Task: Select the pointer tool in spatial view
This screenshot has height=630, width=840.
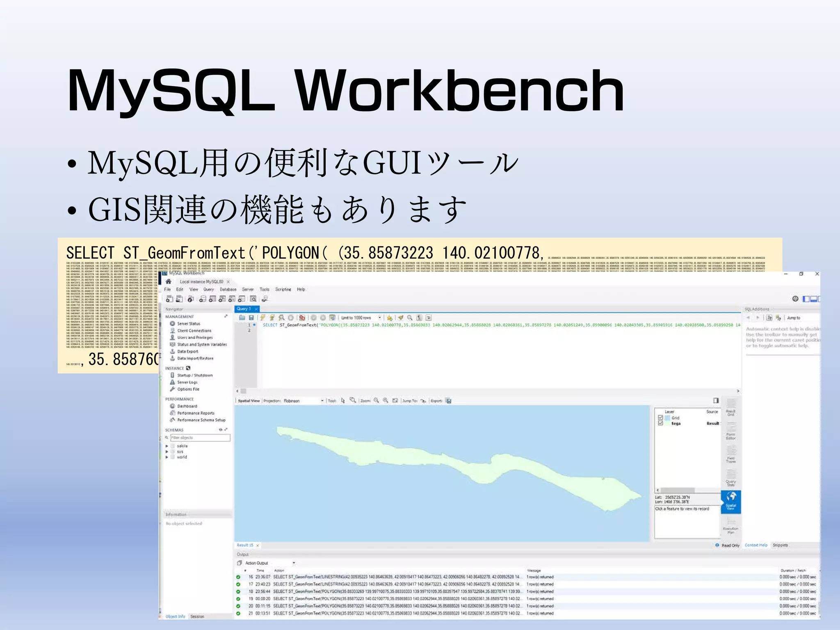Action: pyautogui.click(x=343, y=400)
